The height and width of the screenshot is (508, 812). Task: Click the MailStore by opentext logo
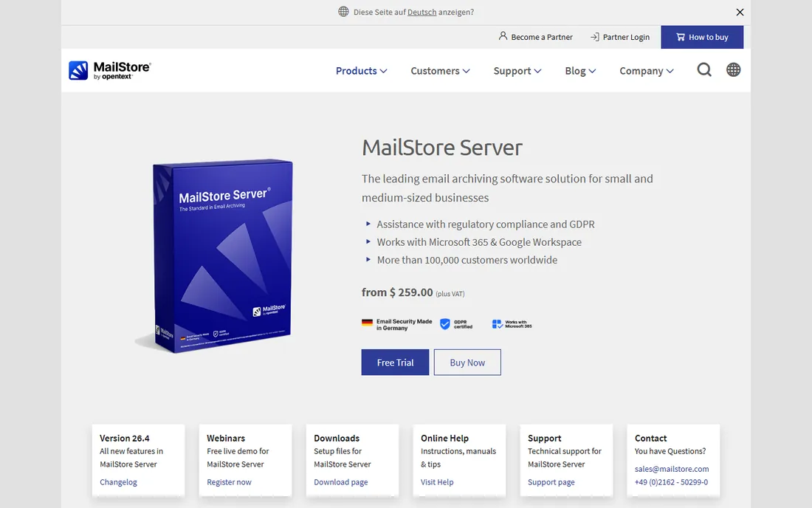tap(109, 70)
